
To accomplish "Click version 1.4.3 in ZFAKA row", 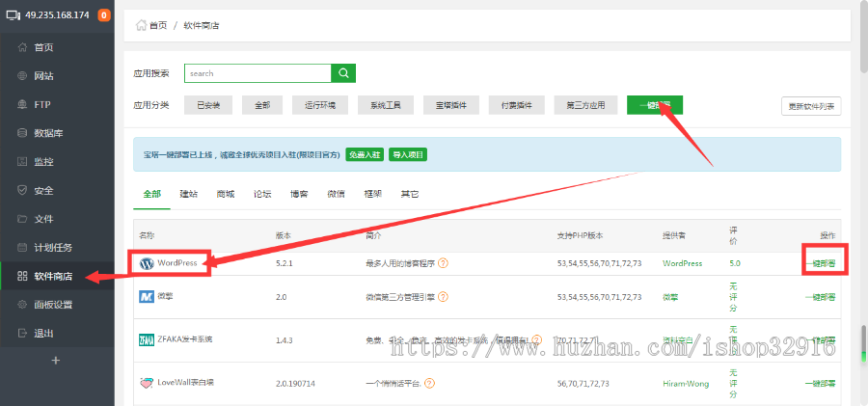I will 284,339.
